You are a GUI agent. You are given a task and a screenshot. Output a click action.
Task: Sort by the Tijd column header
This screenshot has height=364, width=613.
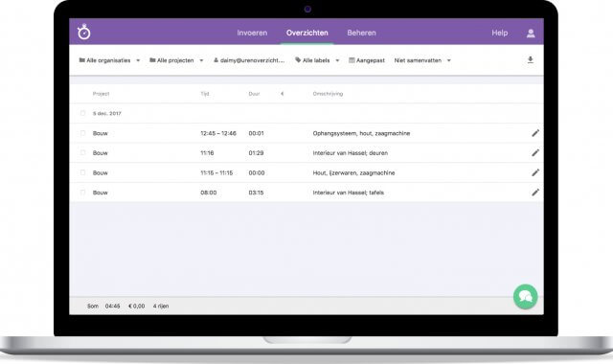click(205, 94)
